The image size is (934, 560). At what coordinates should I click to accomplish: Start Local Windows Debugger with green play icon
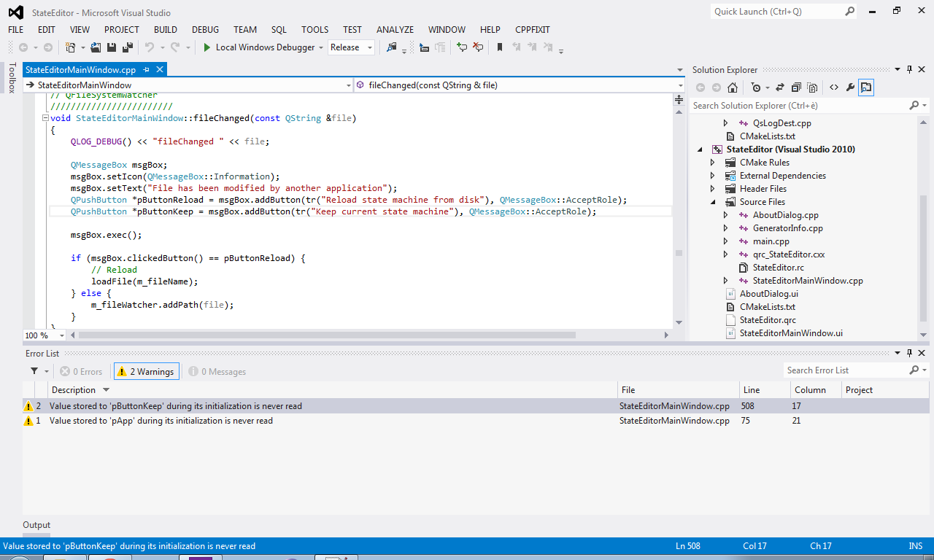(207, 47)
